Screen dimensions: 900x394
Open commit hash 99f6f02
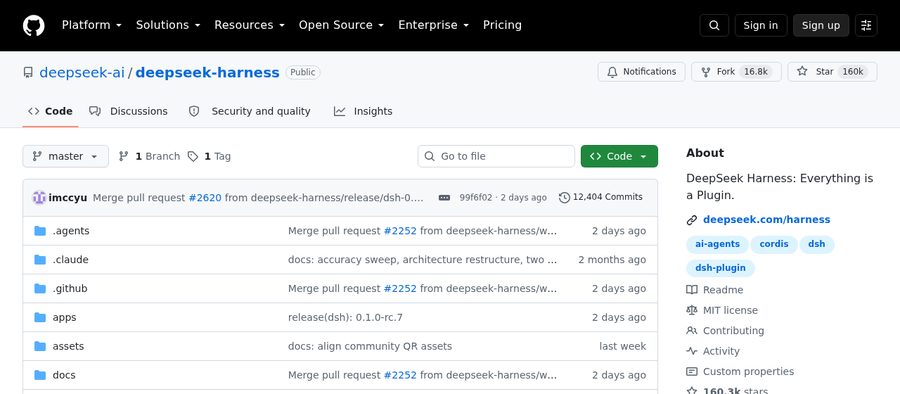[476, 198]
